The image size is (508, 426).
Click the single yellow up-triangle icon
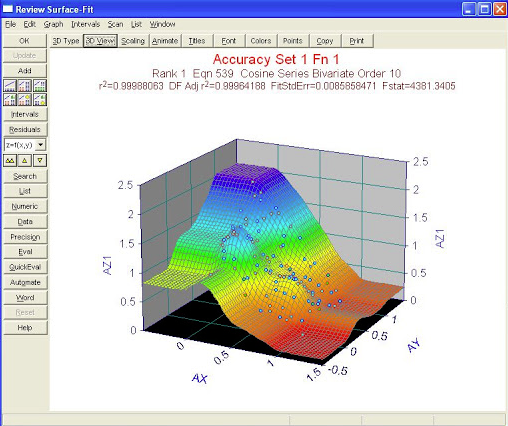click(25, 161)
